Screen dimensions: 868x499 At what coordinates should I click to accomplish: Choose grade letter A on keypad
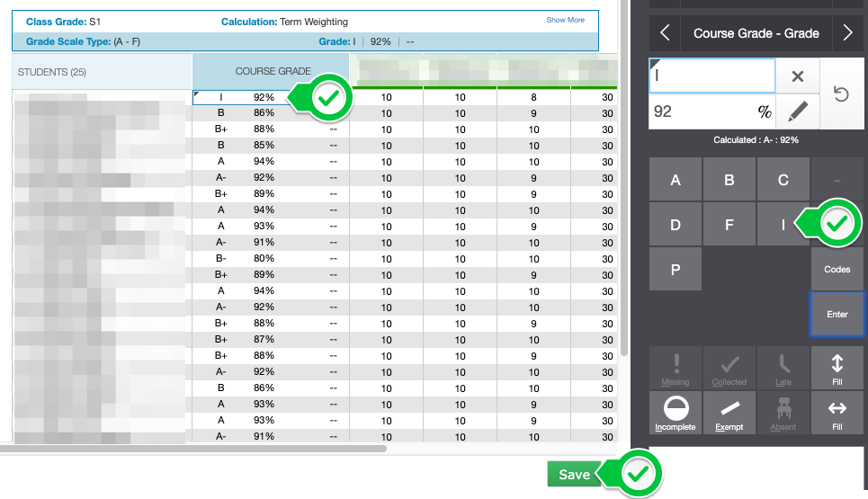point(676,180)
